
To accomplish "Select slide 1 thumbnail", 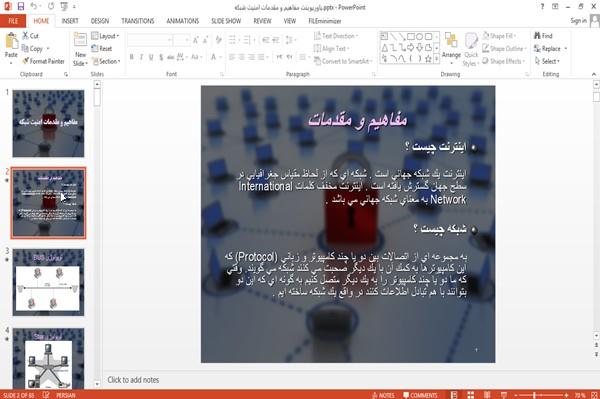I will (48, 124).
